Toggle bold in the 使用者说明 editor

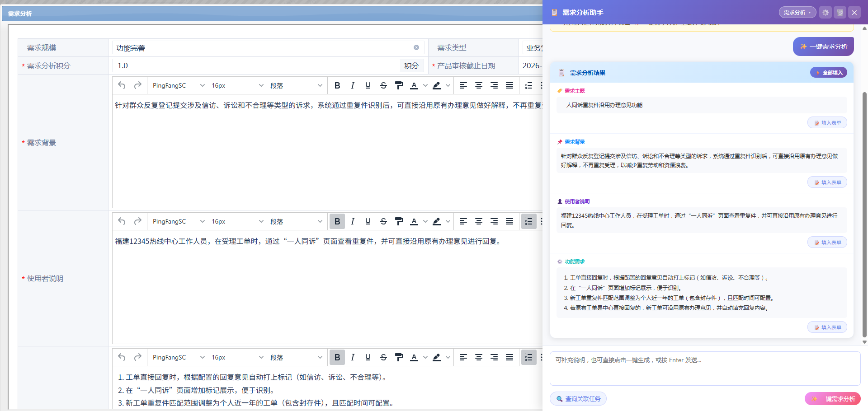point(337,221)
